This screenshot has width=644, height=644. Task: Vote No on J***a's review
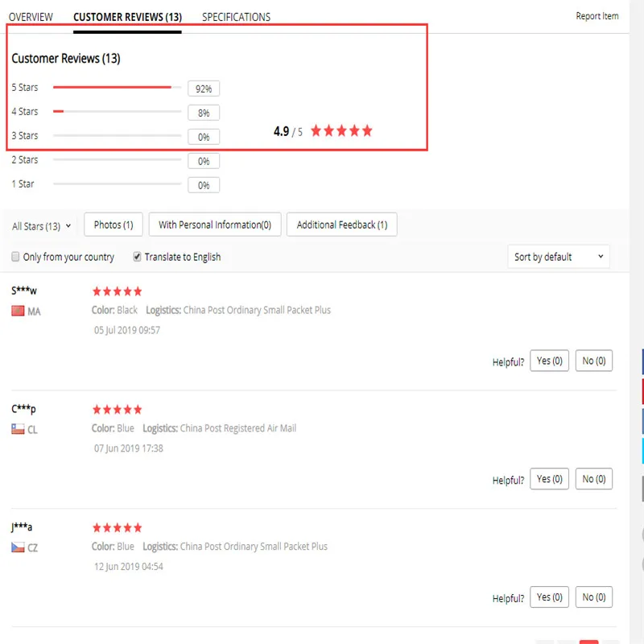pos(594,597)
